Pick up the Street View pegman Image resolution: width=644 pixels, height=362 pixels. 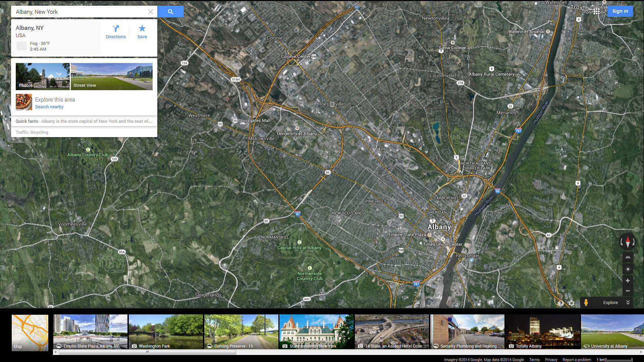click(586, 302)
